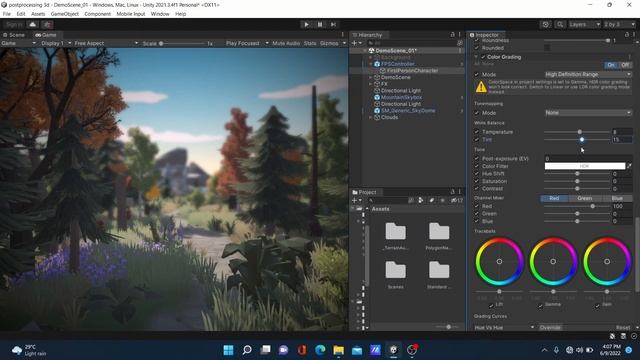
Task: Click the Unity icon on taskbar
Action: 393,350
